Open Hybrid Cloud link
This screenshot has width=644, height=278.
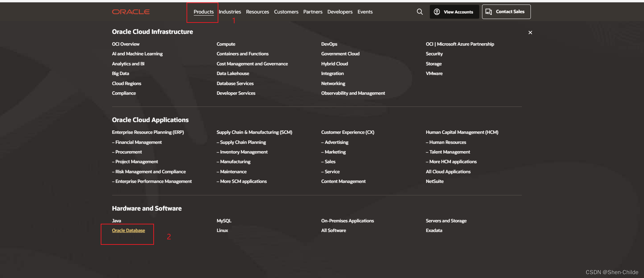(x=335, y=64)
